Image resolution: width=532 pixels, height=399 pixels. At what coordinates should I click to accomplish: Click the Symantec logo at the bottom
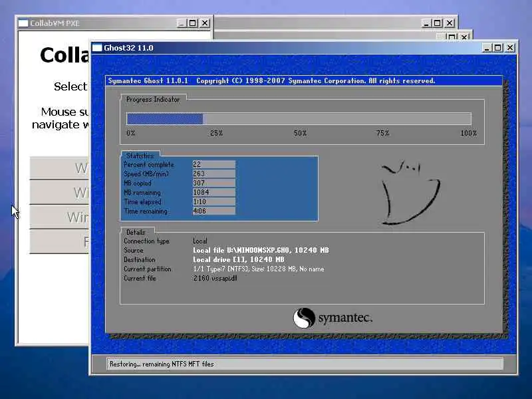click(x=332, y=318)
